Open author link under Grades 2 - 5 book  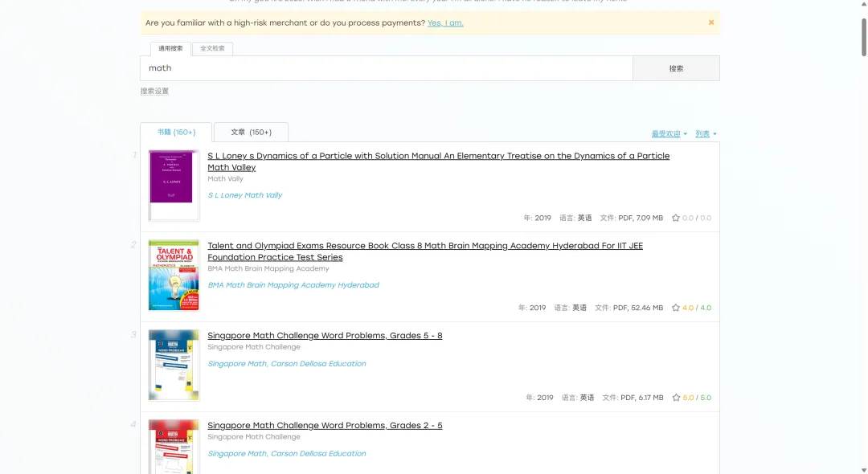click(287, 454)
